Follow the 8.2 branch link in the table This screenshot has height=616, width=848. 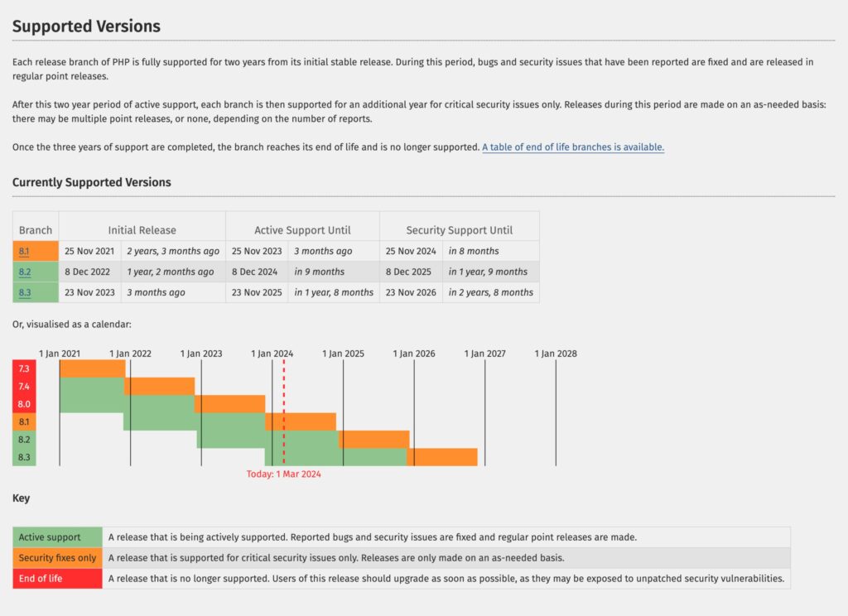click(24, 272)
